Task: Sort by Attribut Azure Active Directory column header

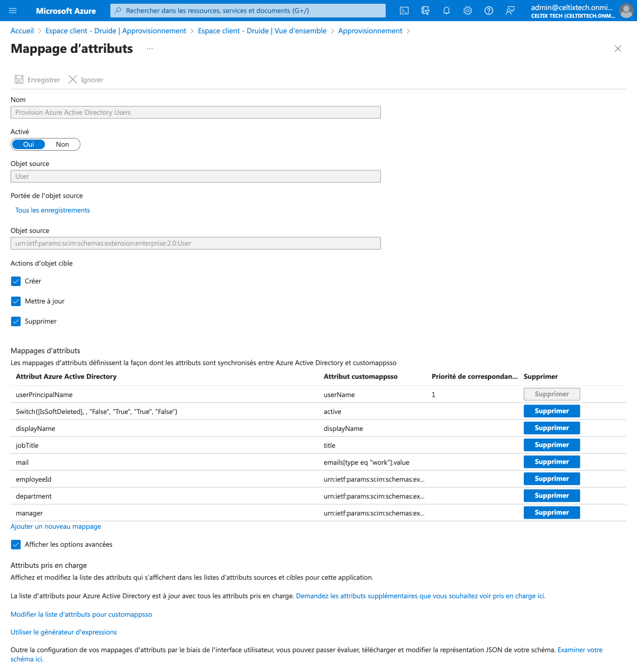Action: (66, 376)
